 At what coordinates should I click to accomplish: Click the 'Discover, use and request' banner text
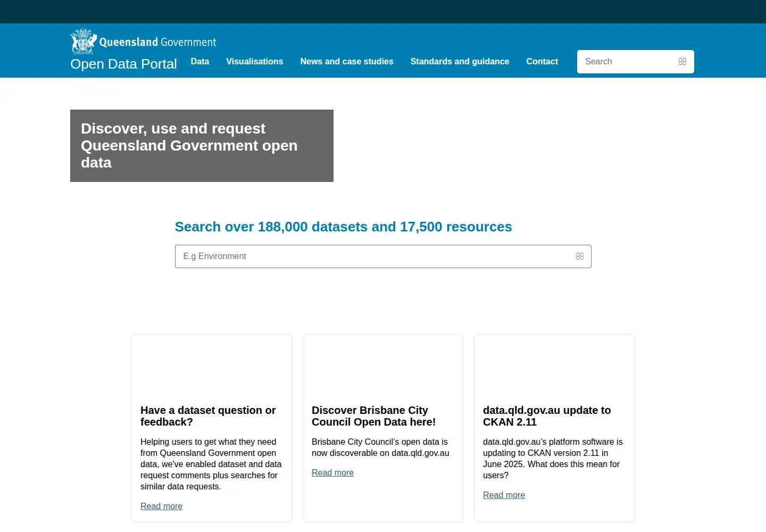[189, 146]
